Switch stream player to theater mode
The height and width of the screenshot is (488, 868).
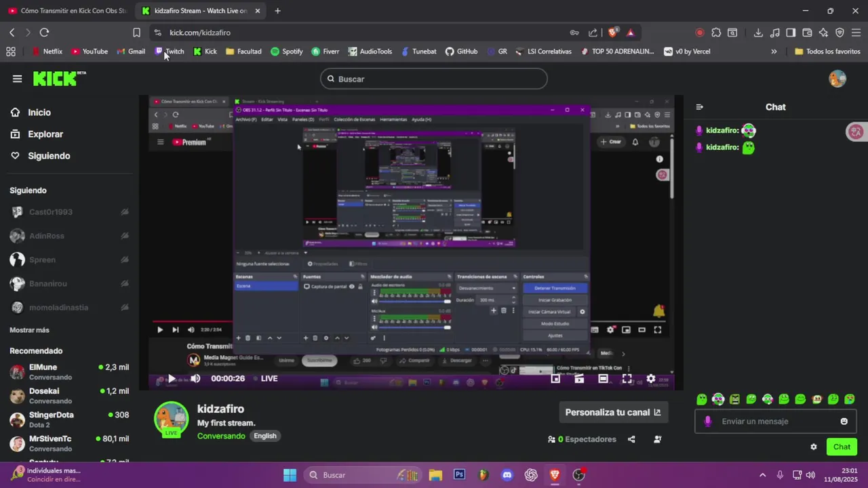tap(603, 379)
